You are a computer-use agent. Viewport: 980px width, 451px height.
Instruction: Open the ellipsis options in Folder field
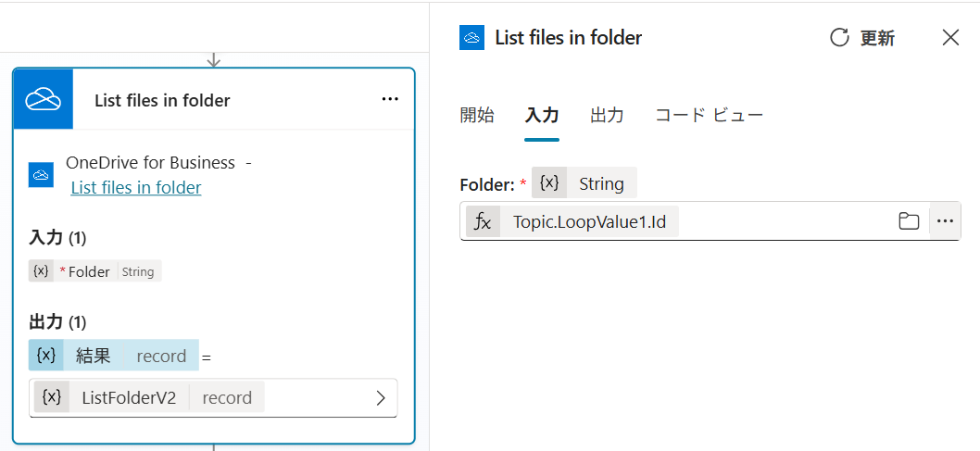(x=945, y=221)
